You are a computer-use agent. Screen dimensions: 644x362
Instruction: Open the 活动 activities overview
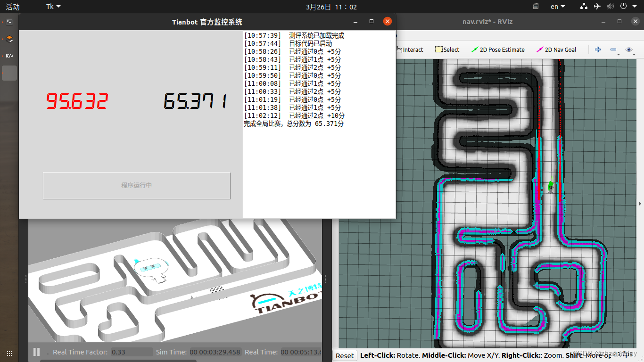point(13,7)
